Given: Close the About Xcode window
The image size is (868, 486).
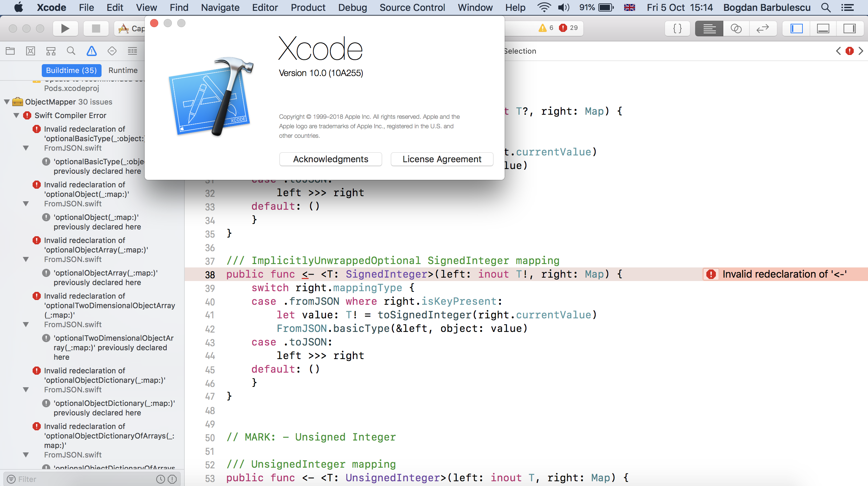Looking at the screenshot, I should point(154,23).
